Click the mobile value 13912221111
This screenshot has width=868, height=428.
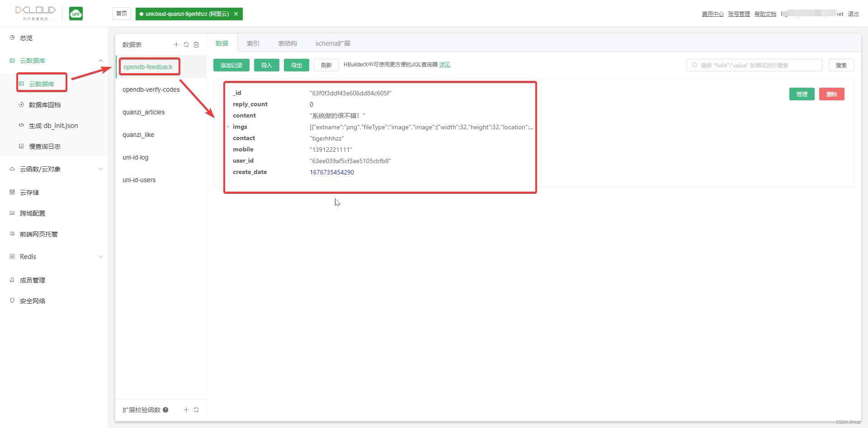[331, 150]
